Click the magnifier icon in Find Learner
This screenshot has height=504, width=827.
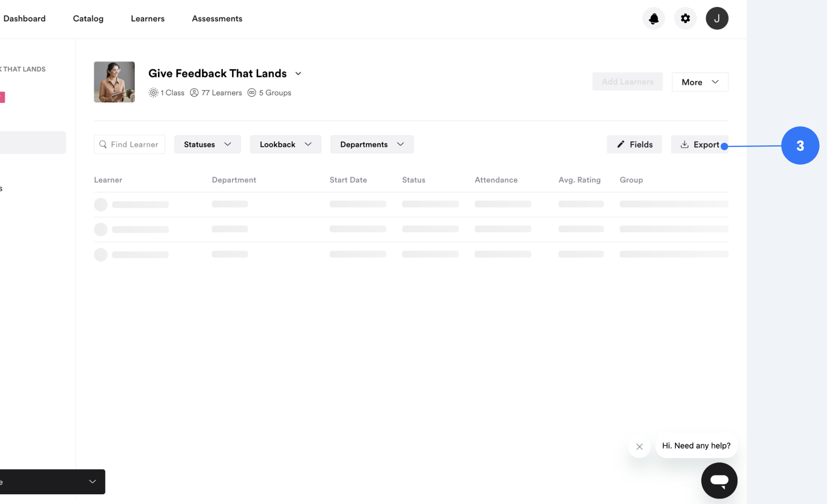point(103,144)
